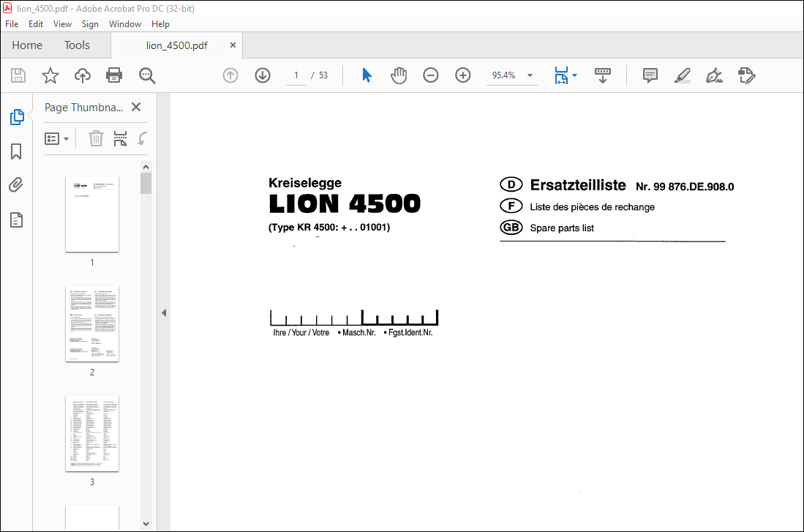Go to previous page arrow

coord(230,75)
